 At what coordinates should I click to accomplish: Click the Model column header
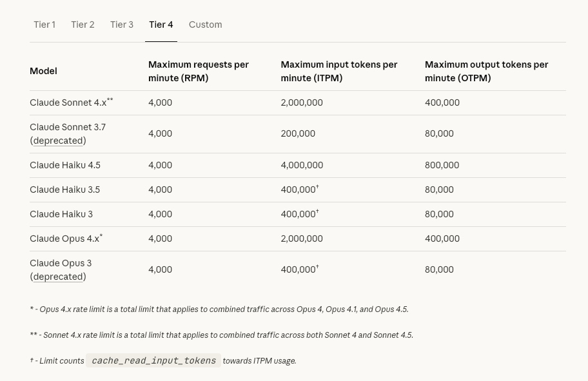coord(43,71)
